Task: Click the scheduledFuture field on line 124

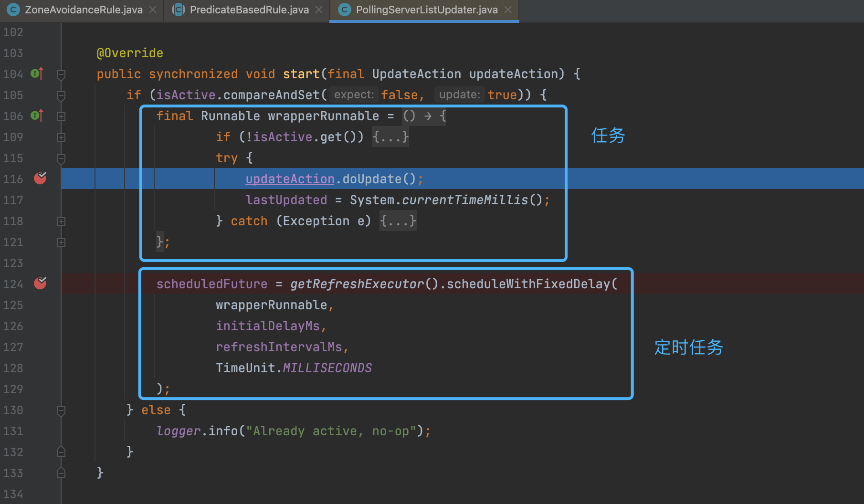Action: 212,284
